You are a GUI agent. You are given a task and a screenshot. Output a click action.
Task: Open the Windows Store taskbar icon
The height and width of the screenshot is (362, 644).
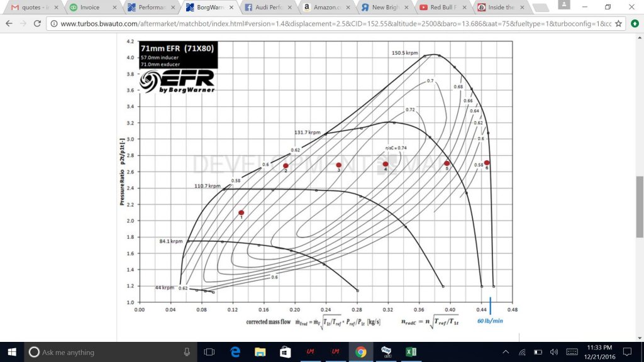tap(285, 352)
